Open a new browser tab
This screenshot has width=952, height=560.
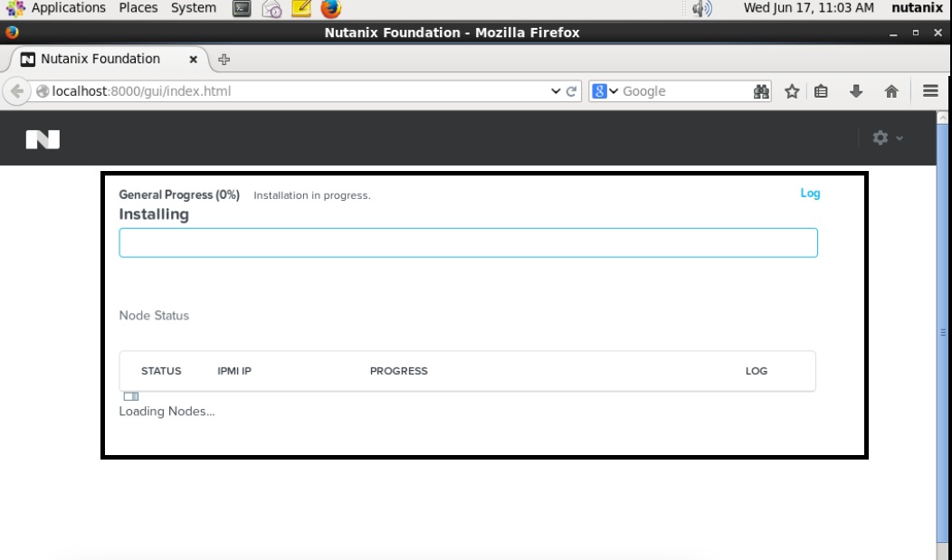click(x=224, y=60)
